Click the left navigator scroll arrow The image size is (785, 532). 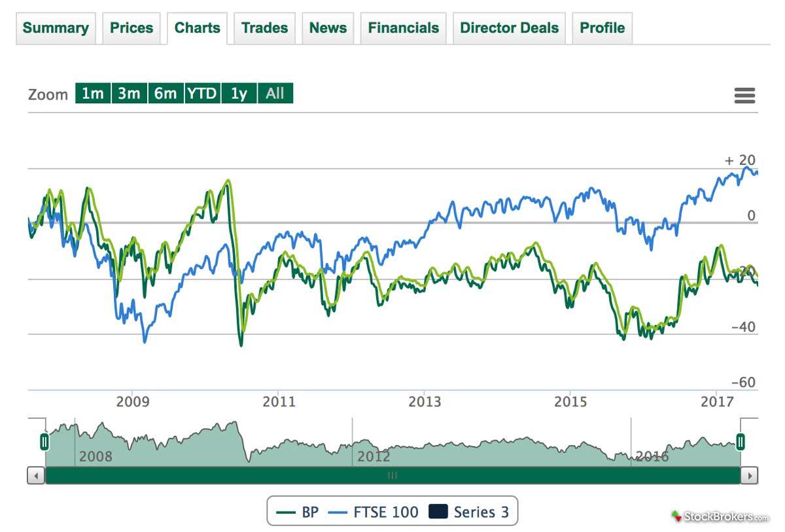coord(37,476)
